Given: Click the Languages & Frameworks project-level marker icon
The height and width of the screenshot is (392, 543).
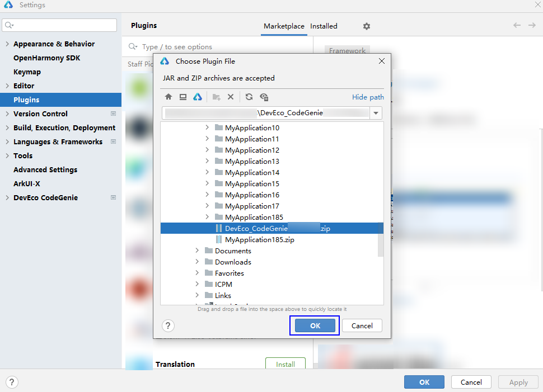Looking at the screenshot, I should pyautogui.click(x=113, y=141).
